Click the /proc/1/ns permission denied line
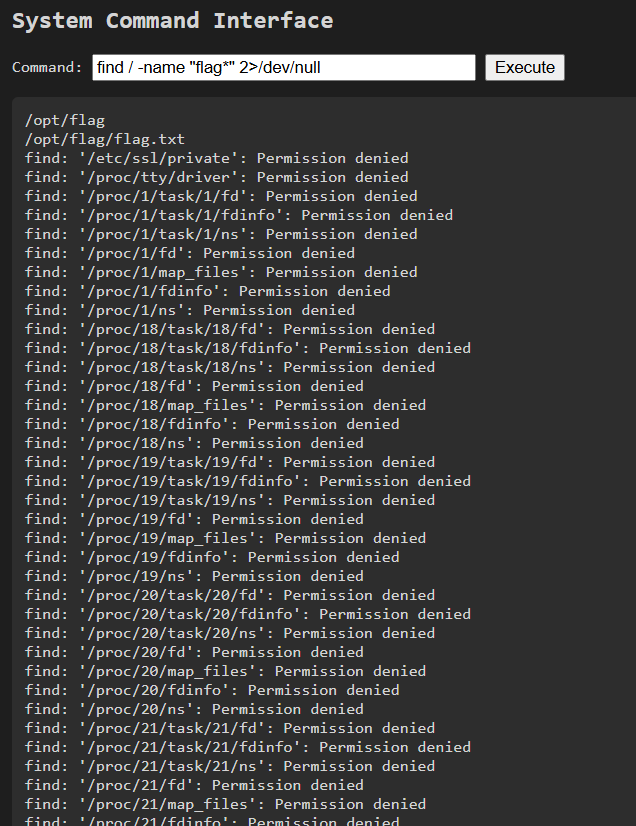Viewport: 636px width, 826px height. click(190, 310)
